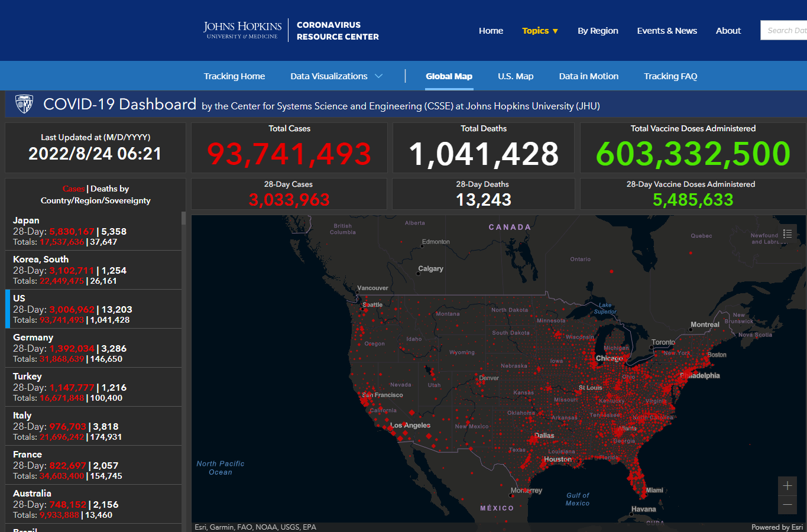Click the Total Cases value 93,741,493
The image size is (807, 532).
tap(289, 154)
